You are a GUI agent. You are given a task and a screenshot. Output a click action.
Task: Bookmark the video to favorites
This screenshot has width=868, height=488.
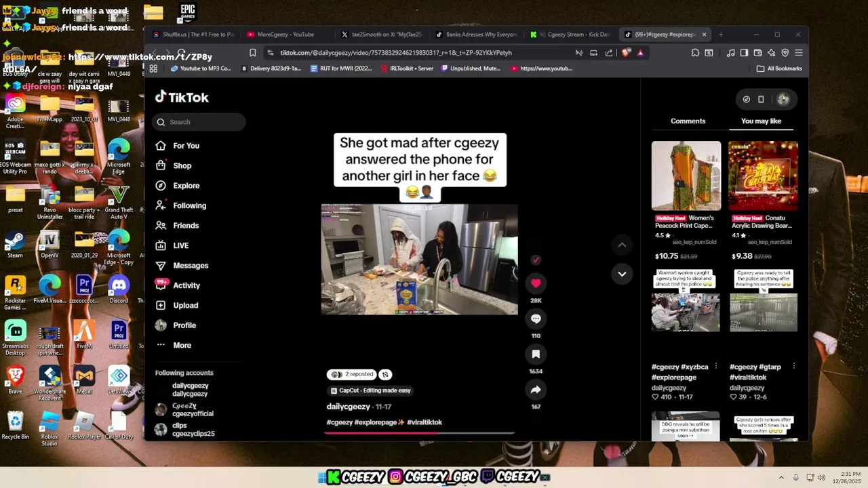(536, 354)
